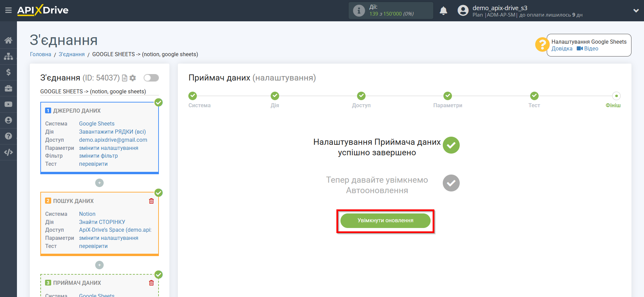
Task: Open the connections sitemap sidebar icon
Action: click(x=8, y=56)
